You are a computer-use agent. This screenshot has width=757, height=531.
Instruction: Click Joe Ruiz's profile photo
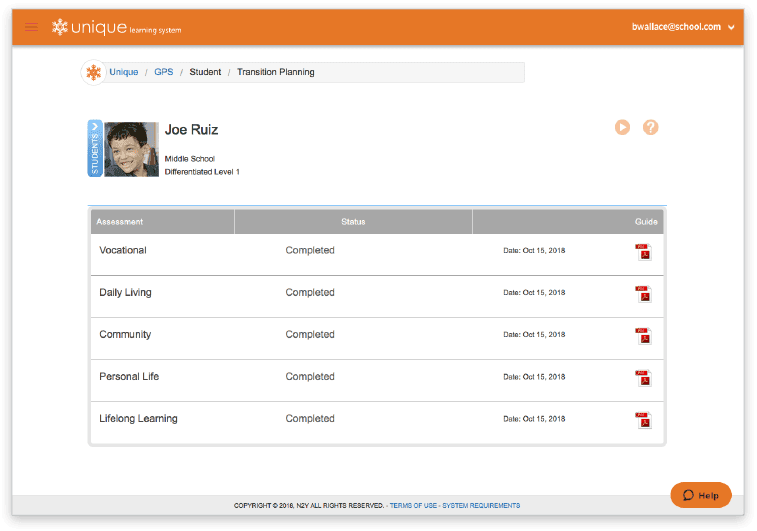(x=131, y=149)
